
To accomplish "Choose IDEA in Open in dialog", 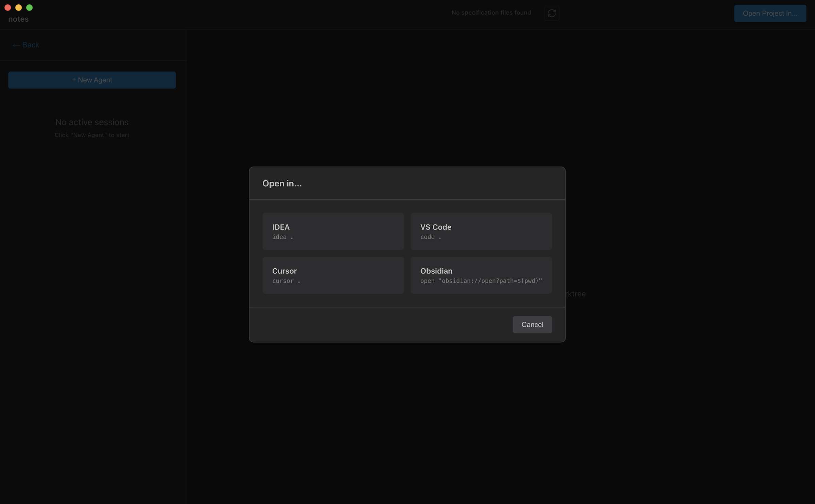I will pos(333,231).
